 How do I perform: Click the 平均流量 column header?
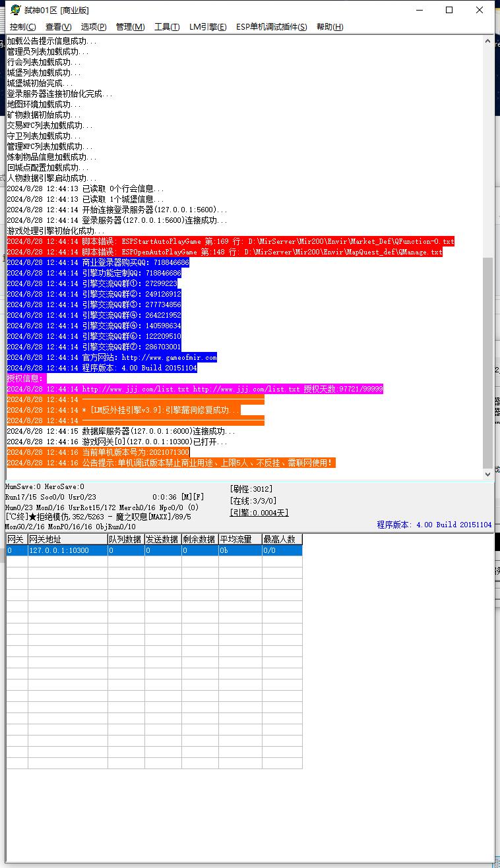(x=240, y=539)
